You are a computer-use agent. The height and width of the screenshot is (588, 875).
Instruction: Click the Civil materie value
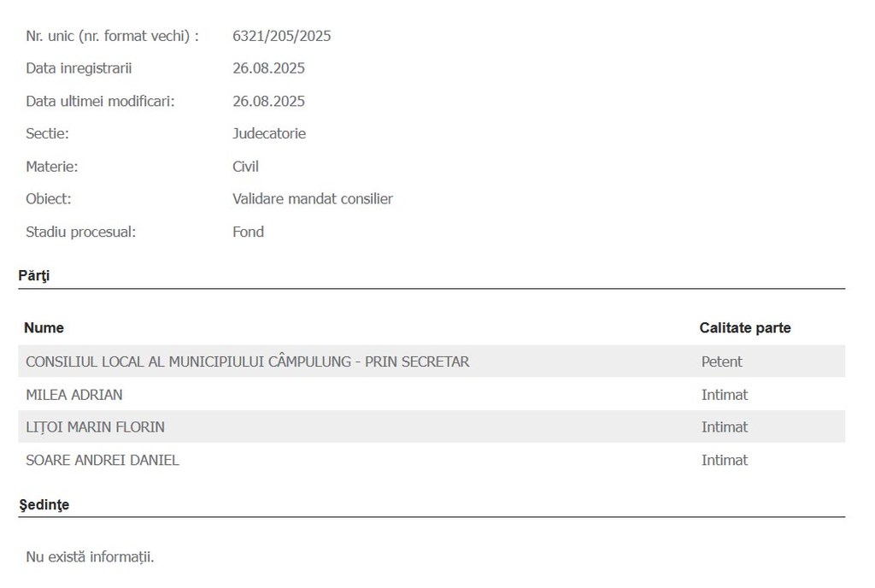click(x=245, y=167)
